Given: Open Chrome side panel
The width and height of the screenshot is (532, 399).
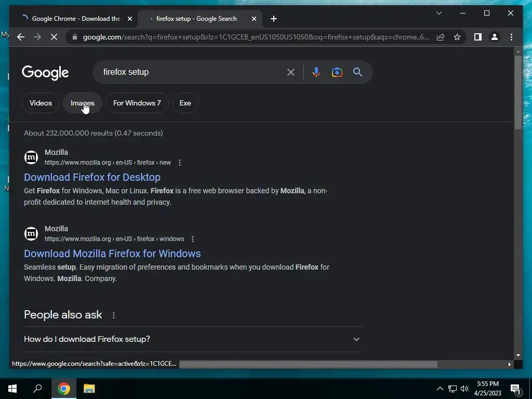Looking at the screenshot, I should (478, 37).
